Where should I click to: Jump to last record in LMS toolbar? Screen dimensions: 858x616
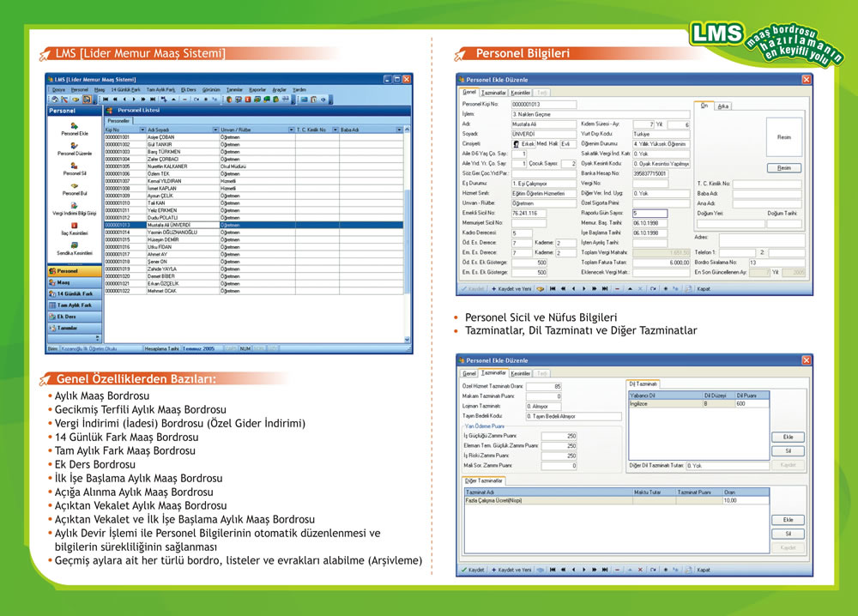[153, 100]
